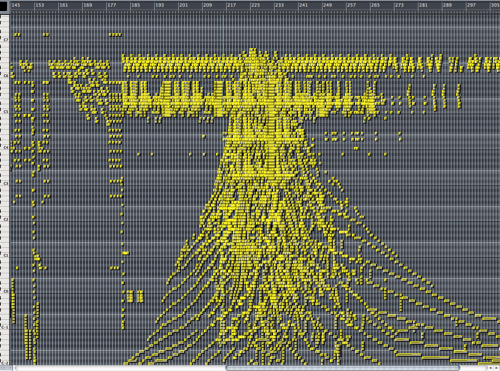Play the C6 key on the keyboard
Screen dimensions: 500x371
[x=5, y=76]
